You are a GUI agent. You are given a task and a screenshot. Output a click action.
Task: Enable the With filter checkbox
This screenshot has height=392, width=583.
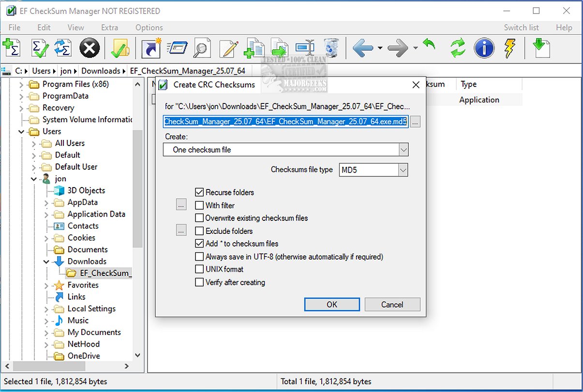[199, 205]
